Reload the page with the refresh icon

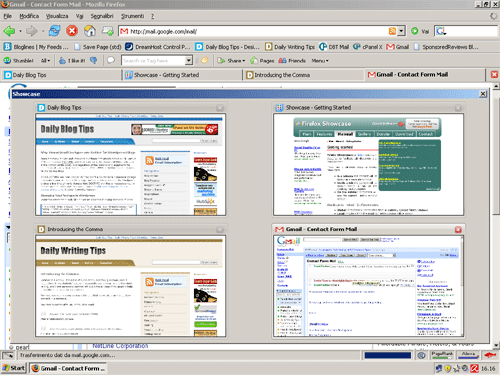coord(54,31)
